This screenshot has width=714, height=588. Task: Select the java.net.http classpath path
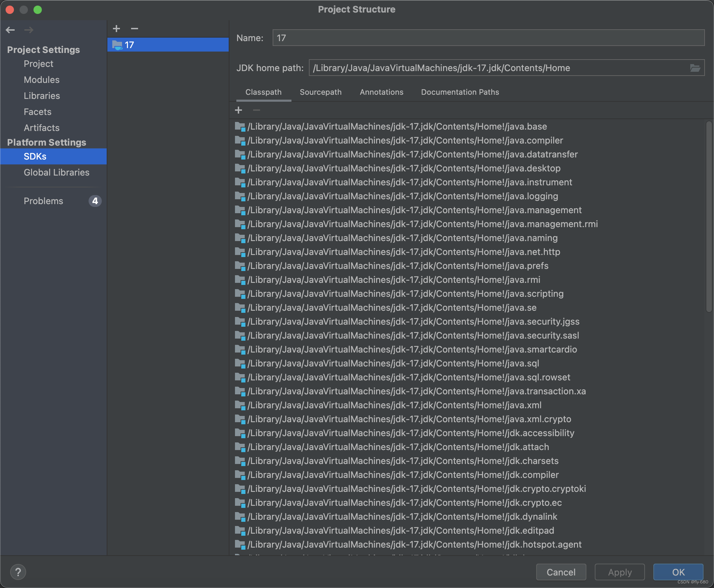[x=404, y=252]
